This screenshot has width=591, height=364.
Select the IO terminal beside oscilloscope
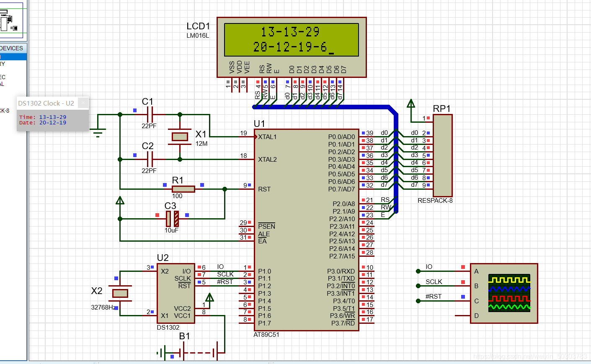tap(418, 271)
